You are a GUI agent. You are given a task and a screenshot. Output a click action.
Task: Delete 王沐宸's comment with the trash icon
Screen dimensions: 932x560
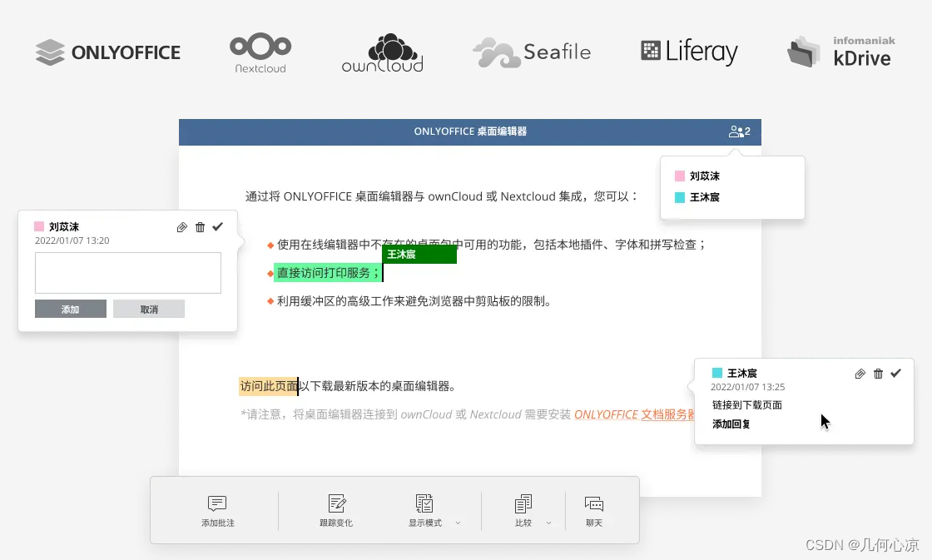point(879,374)
